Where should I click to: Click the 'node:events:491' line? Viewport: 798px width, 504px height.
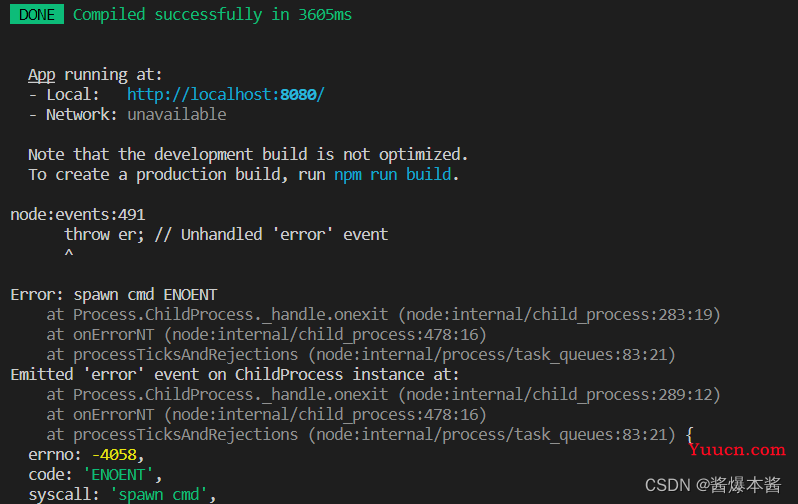(x=78, y=214)
